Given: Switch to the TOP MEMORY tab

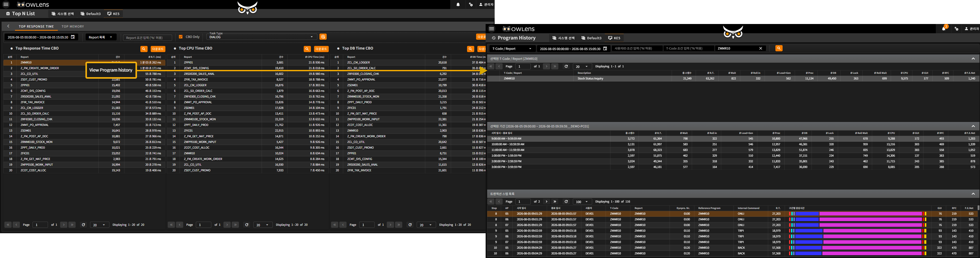Looking at the screenshot, I should [73, 27].
